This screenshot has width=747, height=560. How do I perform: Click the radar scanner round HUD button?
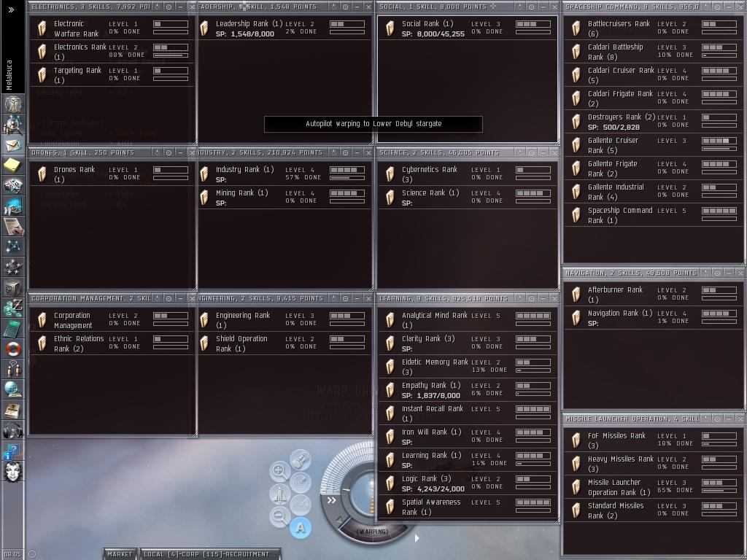[x=301, y=482]
